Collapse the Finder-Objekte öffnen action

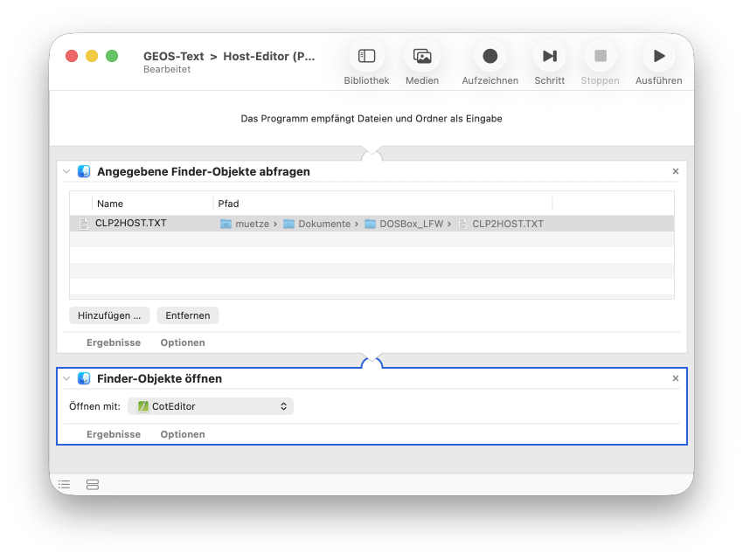(x=66, y=379)
